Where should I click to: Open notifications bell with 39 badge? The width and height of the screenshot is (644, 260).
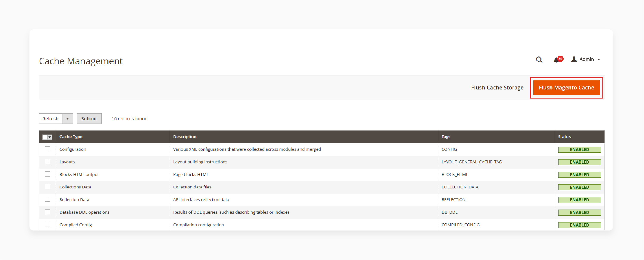point(558,59)
